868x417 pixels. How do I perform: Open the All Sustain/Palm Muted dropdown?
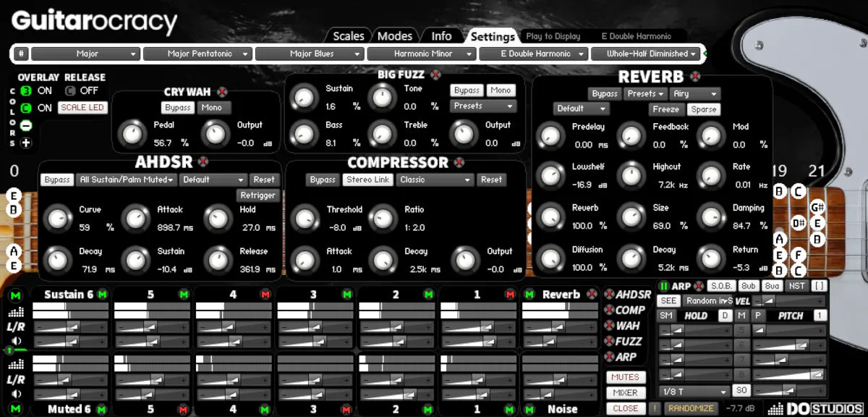click(127, 180)
